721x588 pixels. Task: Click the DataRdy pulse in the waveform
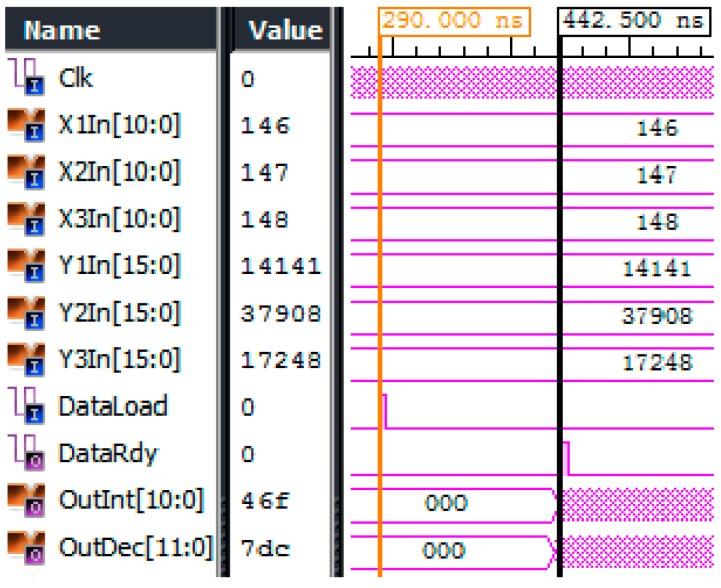(x=566, y=458)
